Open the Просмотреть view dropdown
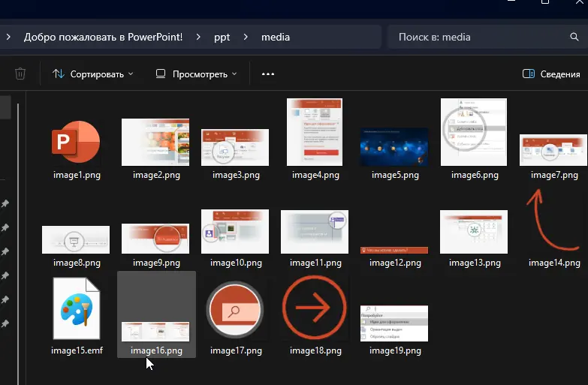Screen dimensions: 588x385 [x=196, y=74]
